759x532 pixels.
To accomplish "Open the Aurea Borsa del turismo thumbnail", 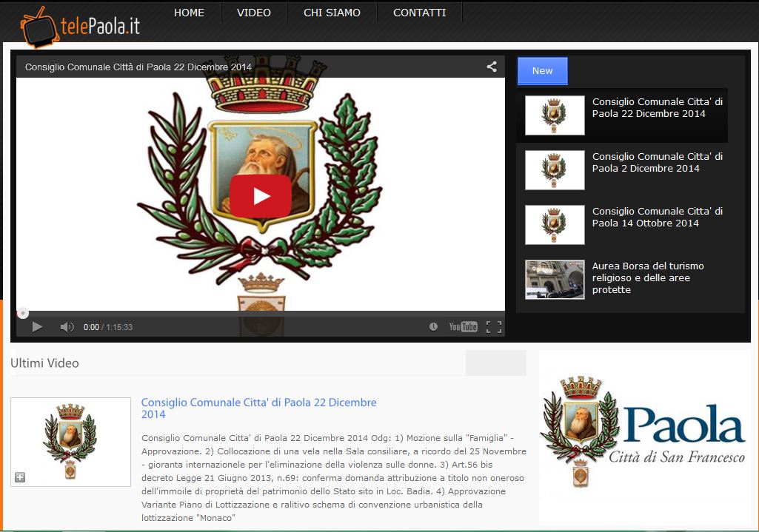I will point(555,280).
